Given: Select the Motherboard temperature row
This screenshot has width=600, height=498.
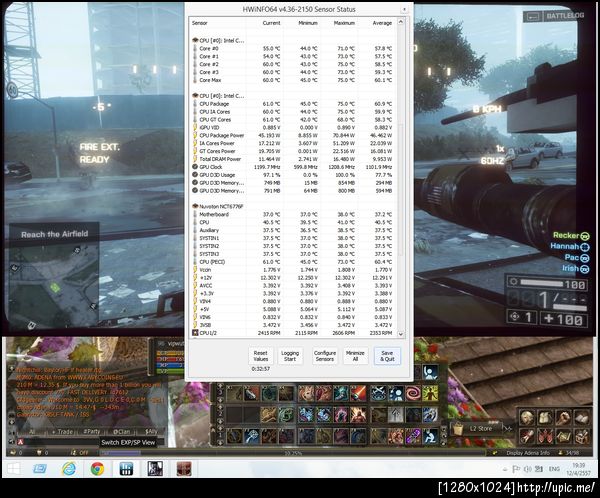Looking at the screenshot, I should point(293,214).
